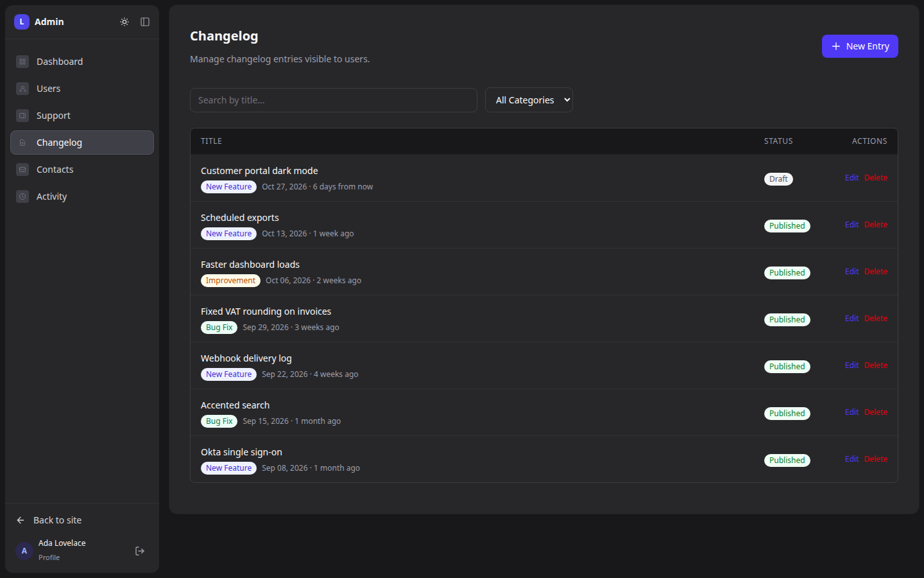Click the logout icon beside Ada Lovelace
Image resolution: width=924 pixels, height=578 pixels.
[140, 551]
